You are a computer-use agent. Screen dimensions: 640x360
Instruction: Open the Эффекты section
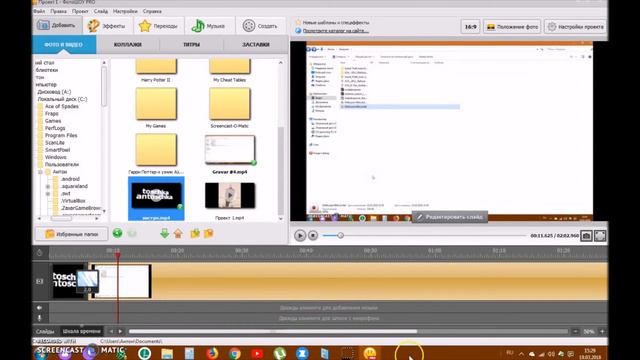tap(107, 26)
